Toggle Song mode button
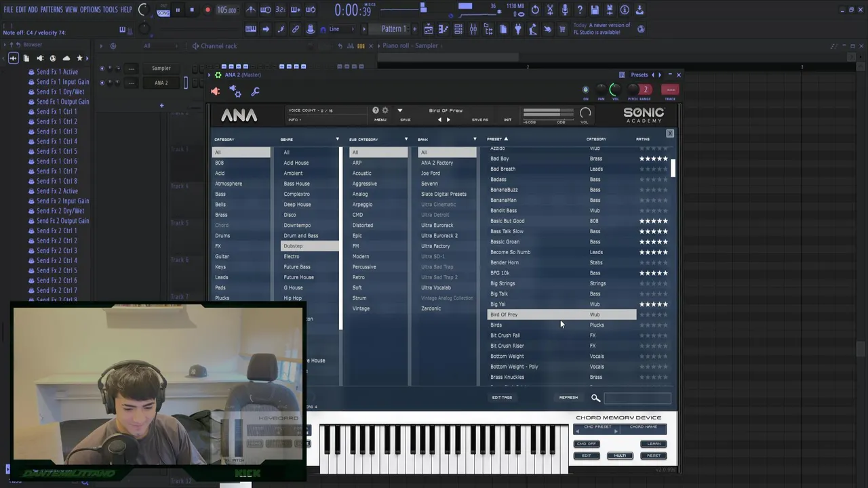Screen dimensions: 868x488 (x=163, y=13)
